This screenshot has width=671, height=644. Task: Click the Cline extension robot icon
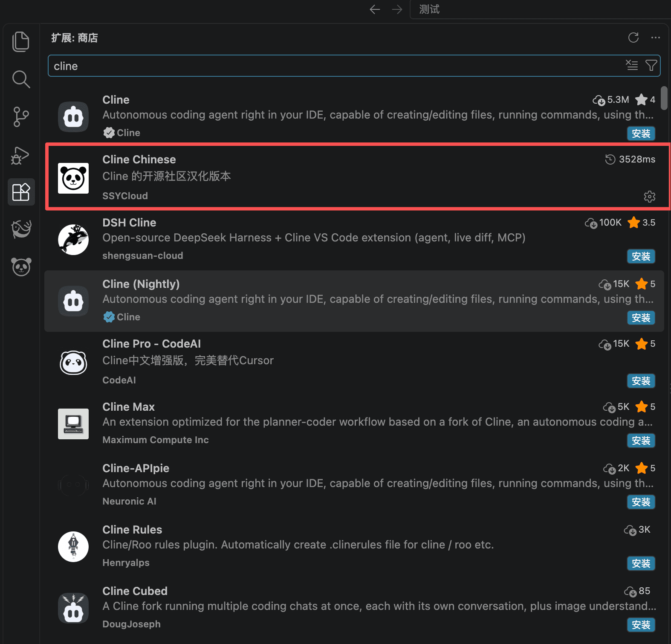pyautogui.click(x=73, y=117)
